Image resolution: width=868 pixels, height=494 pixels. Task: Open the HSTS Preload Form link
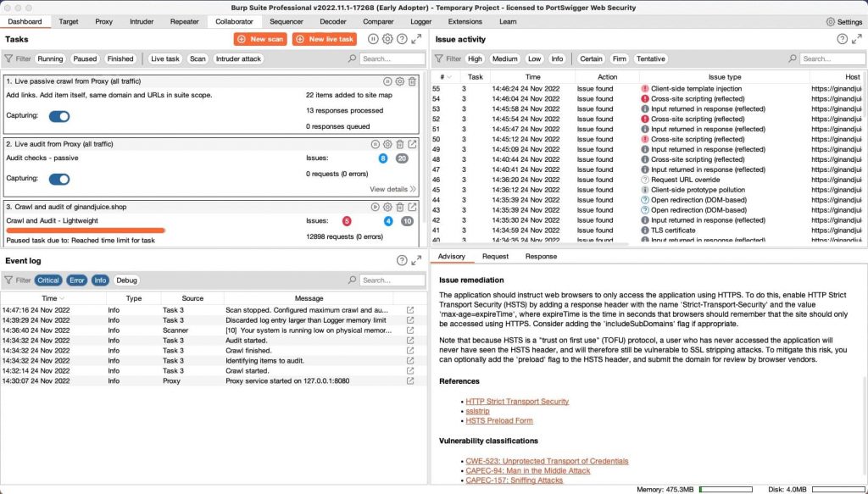(x=499, y=419)
